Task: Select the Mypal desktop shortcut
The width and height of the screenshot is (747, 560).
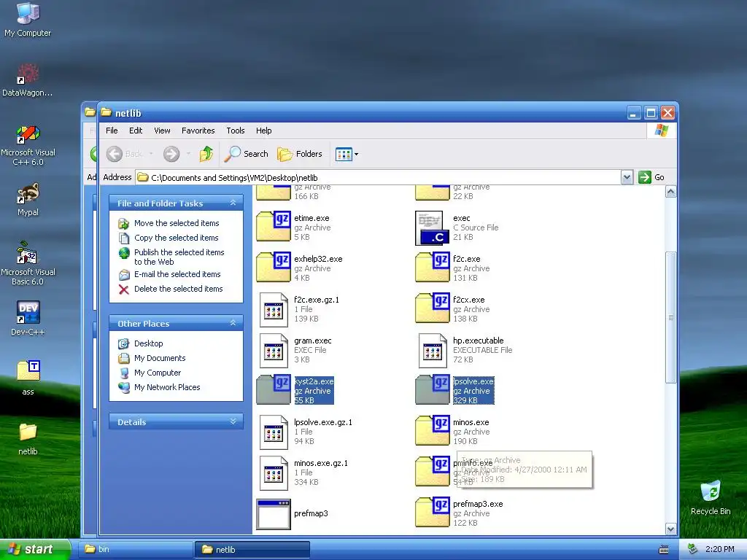Action: pos(28,199)
